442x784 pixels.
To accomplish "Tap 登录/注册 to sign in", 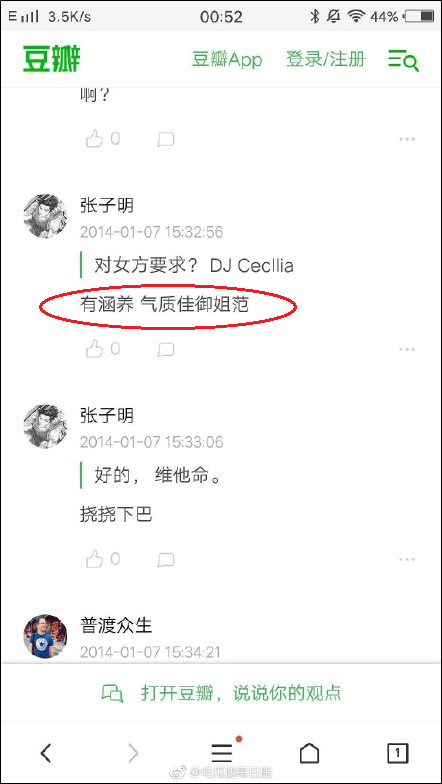I will (x=326, y=59).
